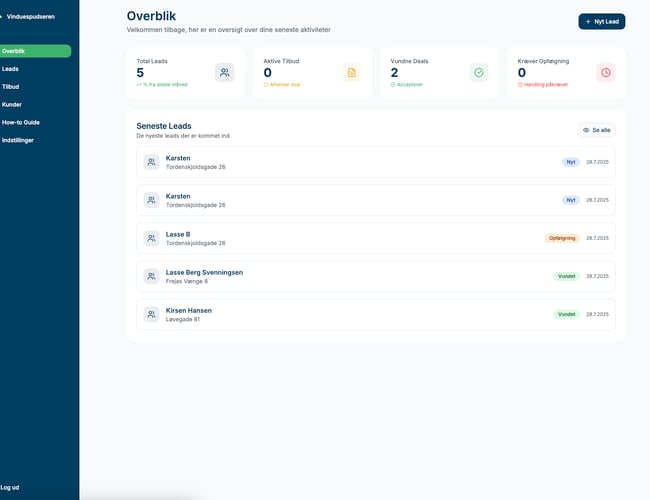The height and width of the screenshot is (500, 650).
Task: Go to Tilbud in the sidebar
Action: [x=11, y=87]
